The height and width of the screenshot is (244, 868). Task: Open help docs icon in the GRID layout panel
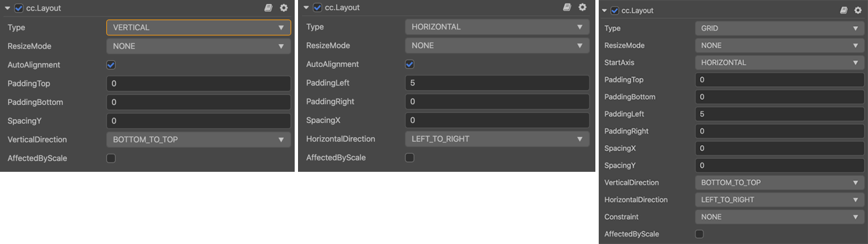point(843,10)
